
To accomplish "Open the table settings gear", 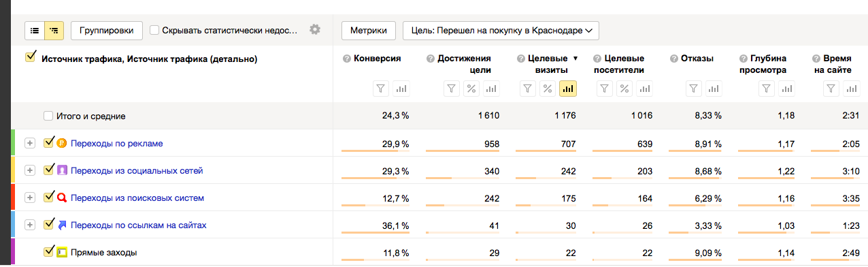I will [x=314, y=30].
